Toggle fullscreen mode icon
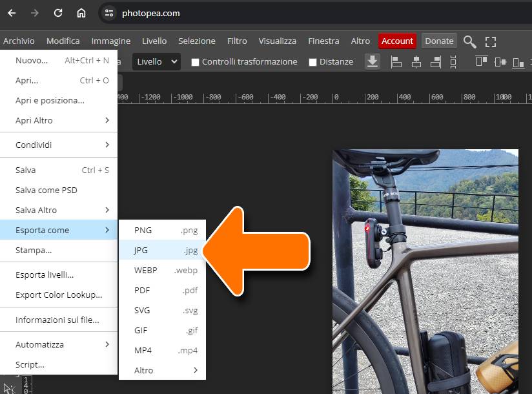Viewport: 532px width, 394px height. pyautogui.click(x=491, y=42)
